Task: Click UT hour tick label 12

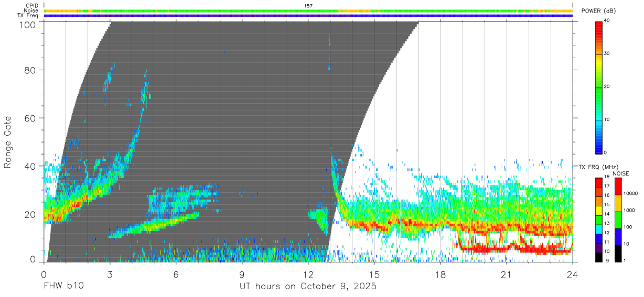Action: point(308,274)
